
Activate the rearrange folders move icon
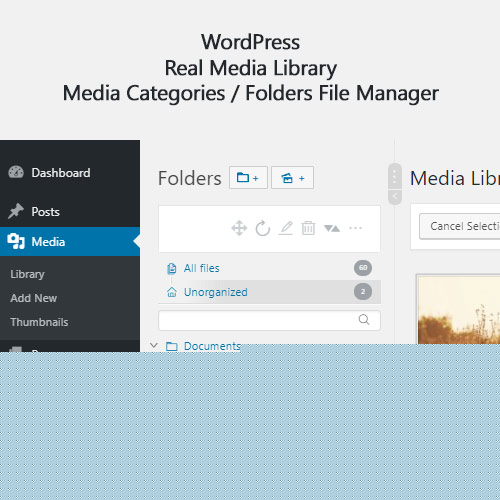[x=239, y=228]
